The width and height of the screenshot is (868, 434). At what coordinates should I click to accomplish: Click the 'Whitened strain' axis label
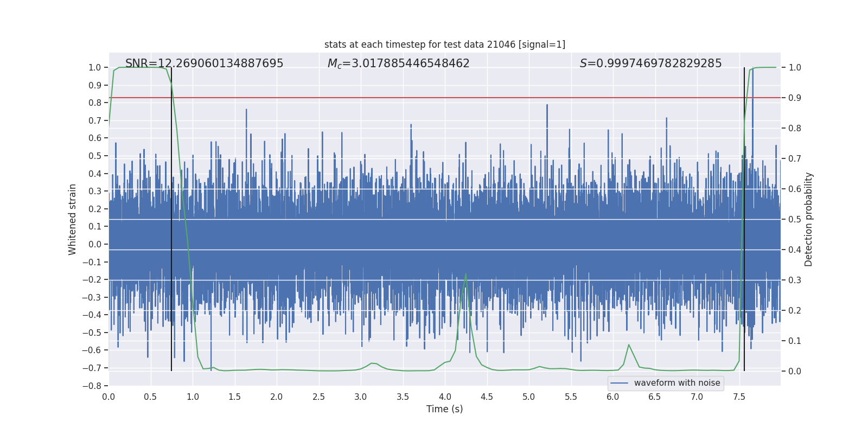(x=73, y=219)
